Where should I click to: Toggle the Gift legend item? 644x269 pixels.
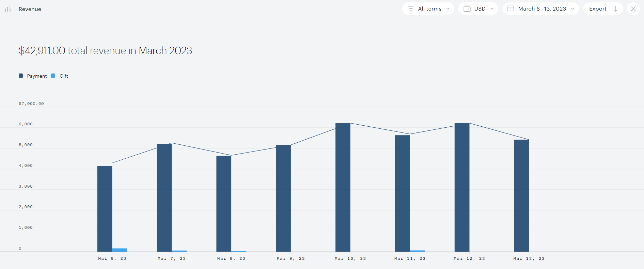tap(60, 76)
